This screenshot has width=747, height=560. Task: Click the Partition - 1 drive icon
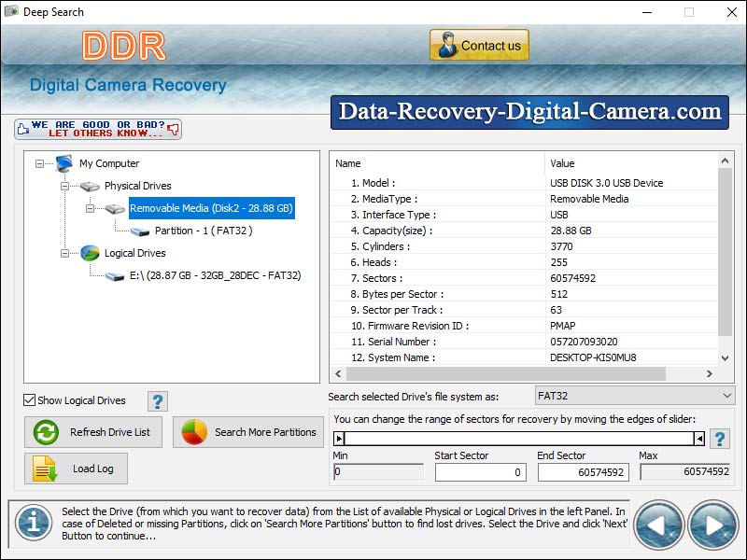(140, 231)
